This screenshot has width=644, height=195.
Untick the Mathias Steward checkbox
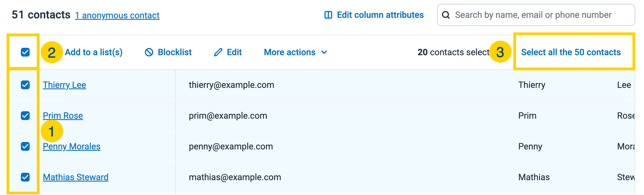tap(25, 177)
